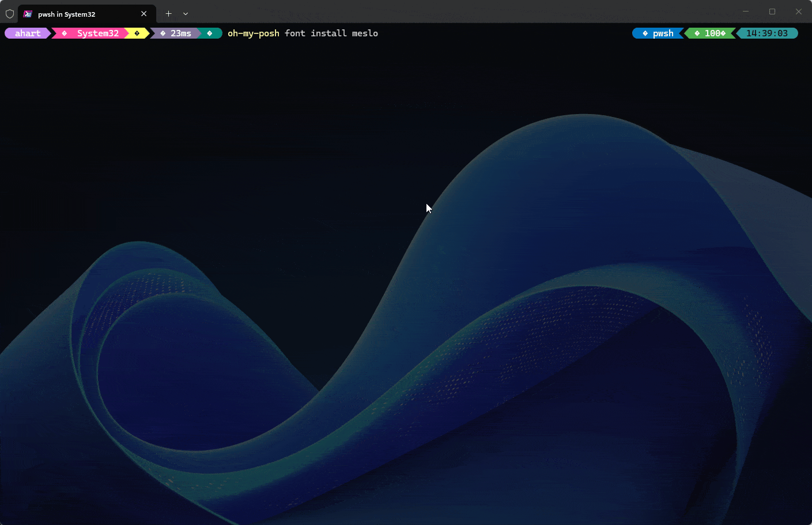Close the pwsh in System32 tab
The height and width of the screenshot is (525, 812).
coord(144,13)
